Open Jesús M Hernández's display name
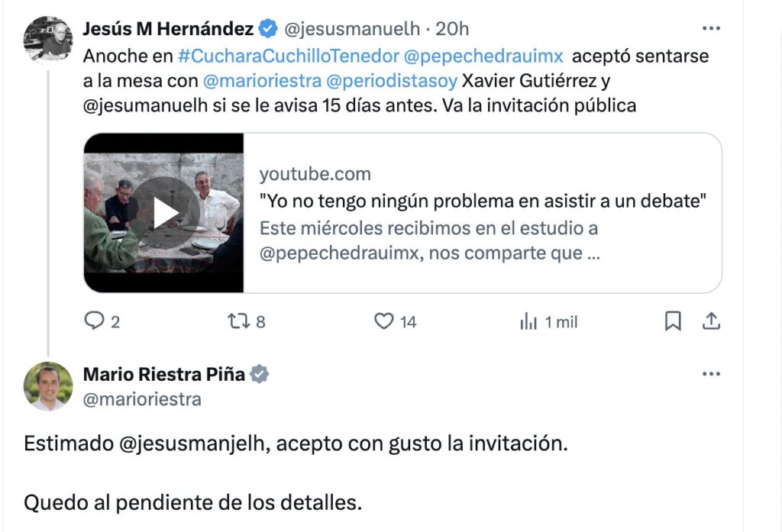Screen dimensions: 782x532 tap(169, 28)
